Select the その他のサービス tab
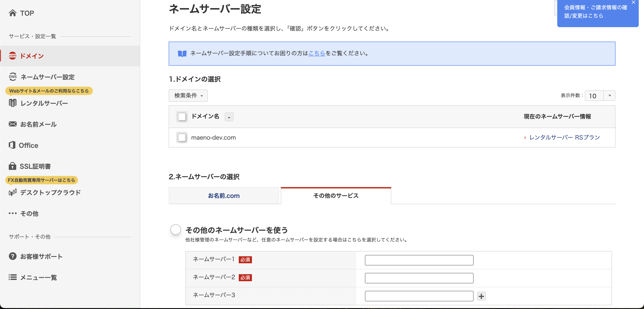This screenshot has width=644, height=309. [336, 196]
